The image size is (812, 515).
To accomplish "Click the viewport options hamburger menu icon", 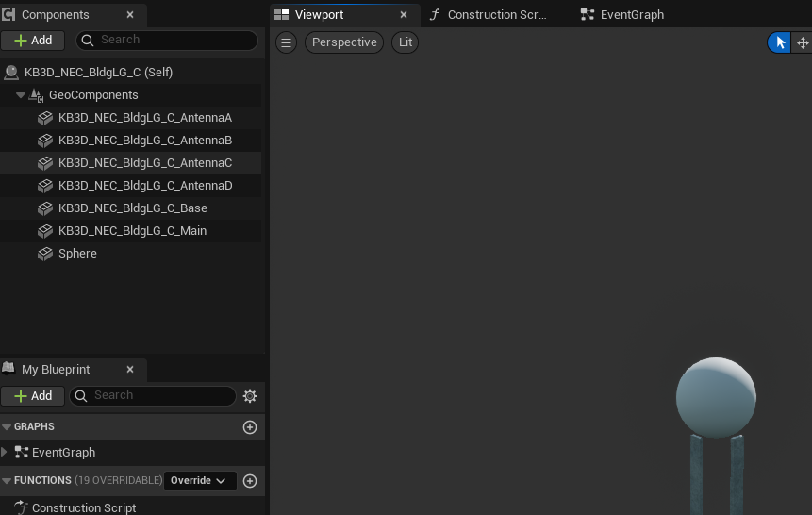I will tap(286, 42).
